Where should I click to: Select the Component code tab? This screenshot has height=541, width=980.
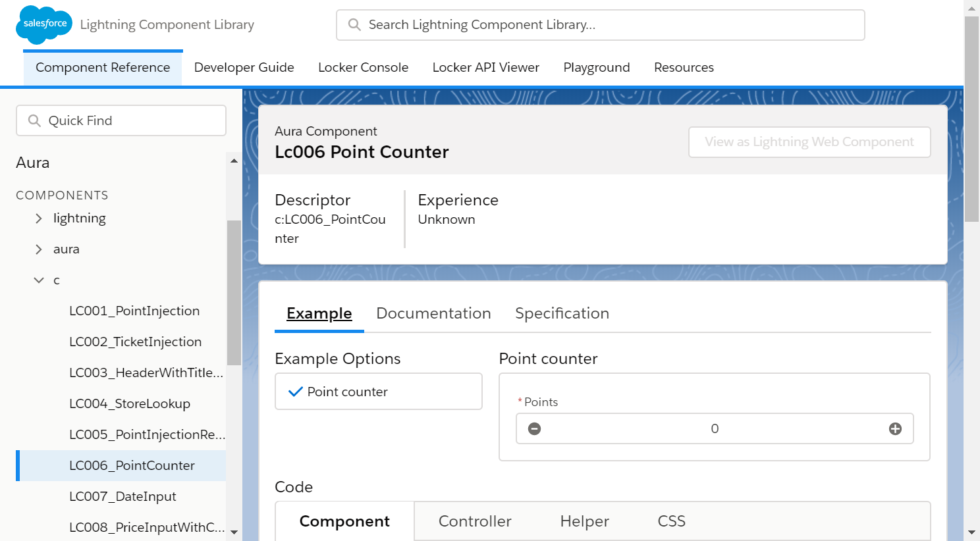click(x=344, y=521)
